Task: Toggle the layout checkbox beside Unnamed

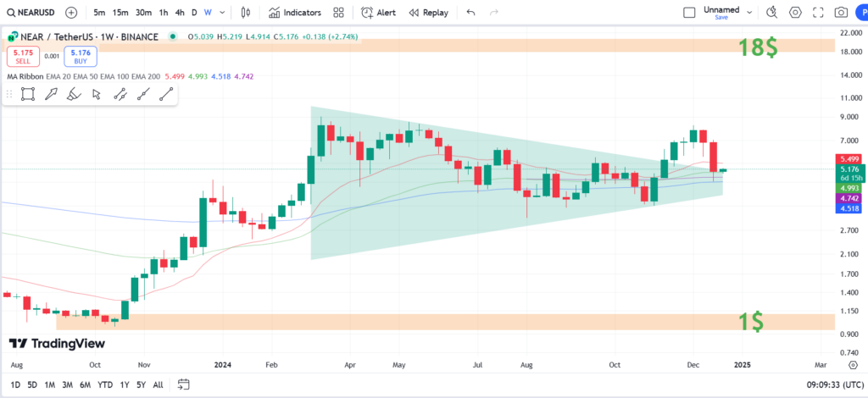Action: point(689,13)
